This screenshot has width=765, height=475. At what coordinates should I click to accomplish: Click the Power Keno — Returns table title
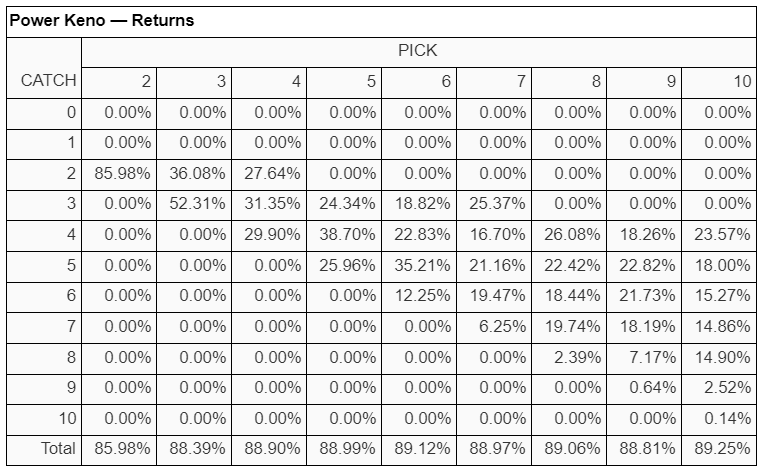(x=102, y=20)
